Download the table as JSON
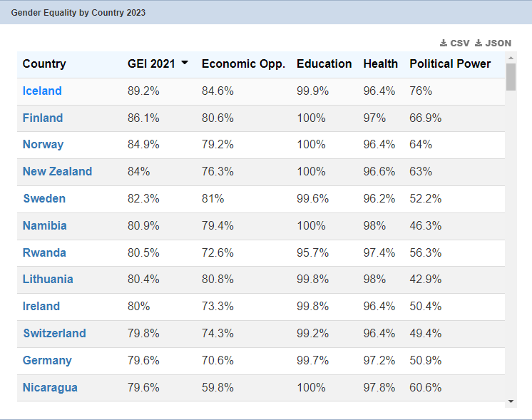The image size is (532, 420). pos(493,43)
